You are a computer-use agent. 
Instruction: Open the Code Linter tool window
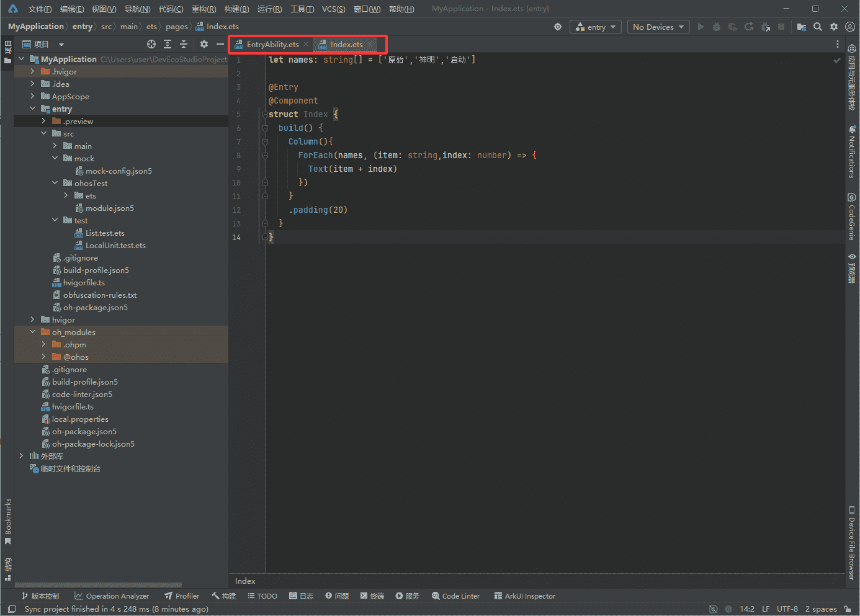455,596
